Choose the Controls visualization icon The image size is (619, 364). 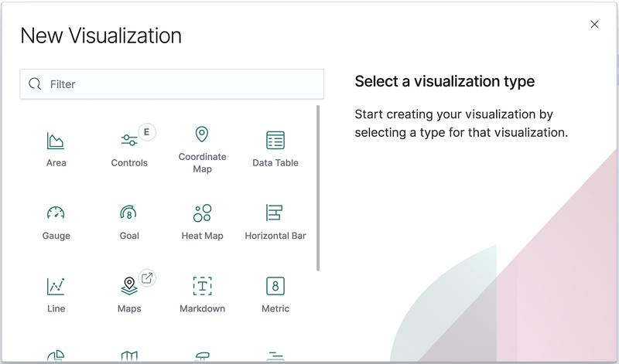click(129, 140)
